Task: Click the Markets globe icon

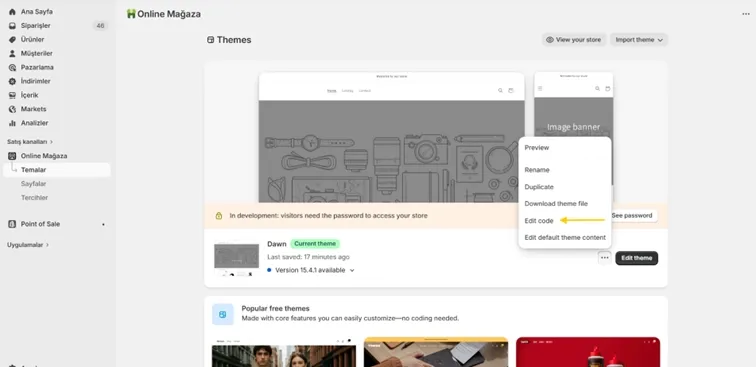Action: (12, 109)
